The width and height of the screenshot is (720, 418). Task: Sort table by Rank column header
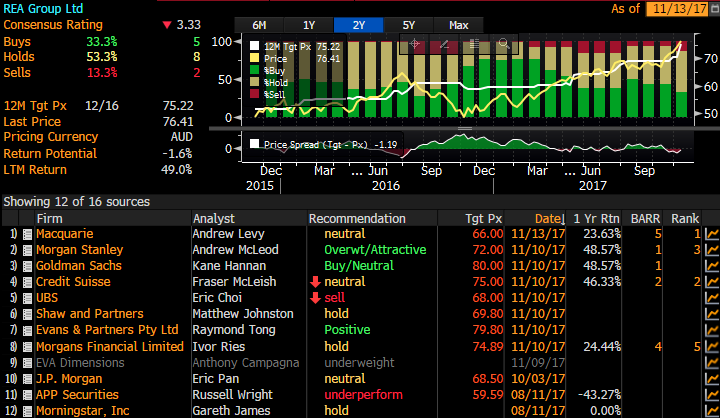tap(683, 219)
